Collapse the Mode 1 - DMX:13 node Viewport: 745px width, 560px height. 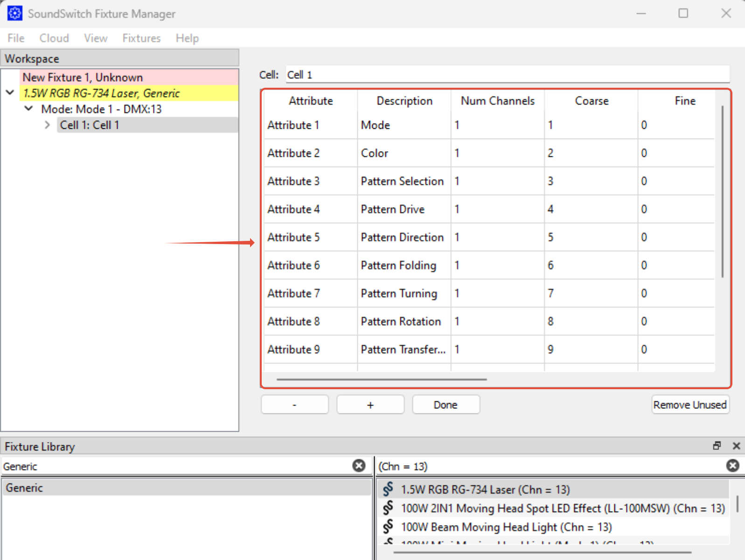point(28,109)
